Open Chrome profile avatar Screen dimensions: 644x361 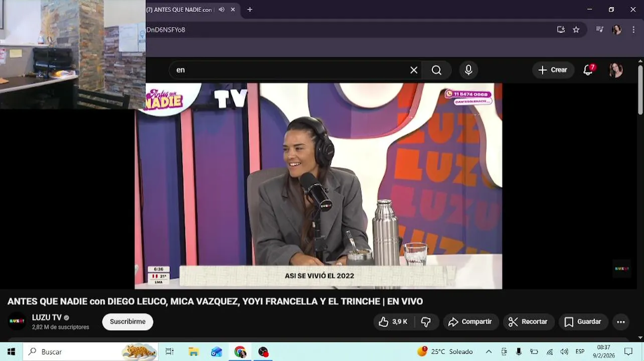click(x=616, y=30)
